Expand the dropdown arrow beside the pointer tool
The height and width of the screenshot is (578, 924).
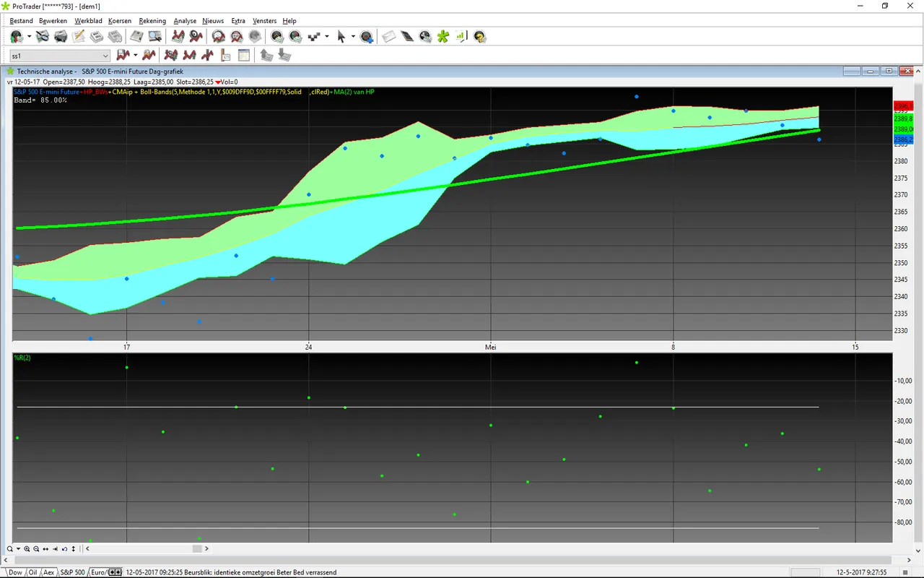click(353, 36)
